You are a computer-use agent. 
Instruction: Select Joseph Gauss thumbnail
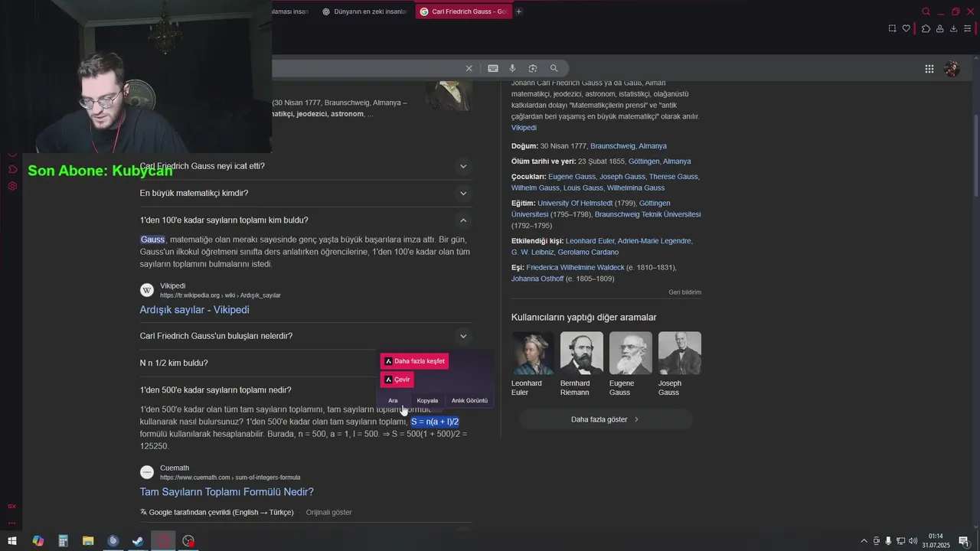(679, 353)
